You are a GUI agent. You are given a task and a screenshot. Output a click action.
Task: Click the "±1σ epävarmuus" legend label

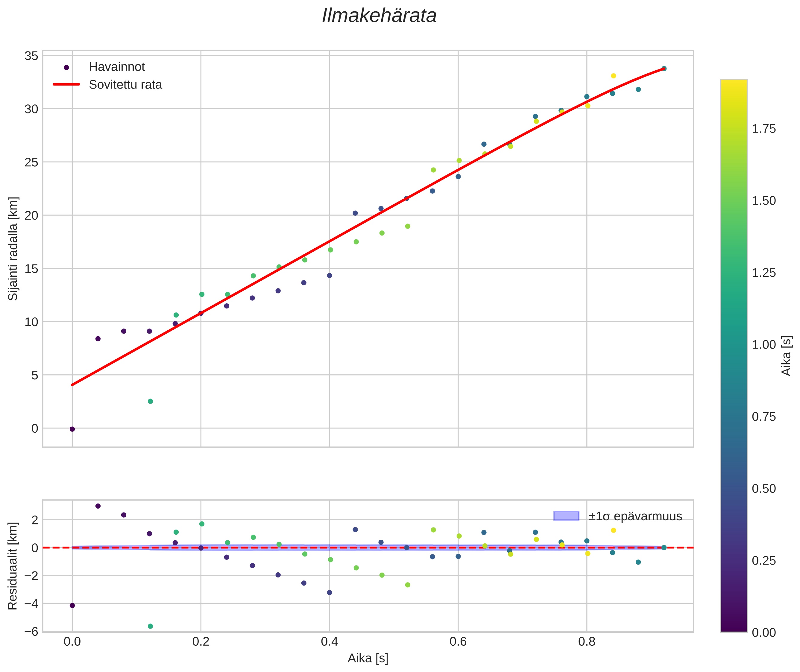[635, 516]
